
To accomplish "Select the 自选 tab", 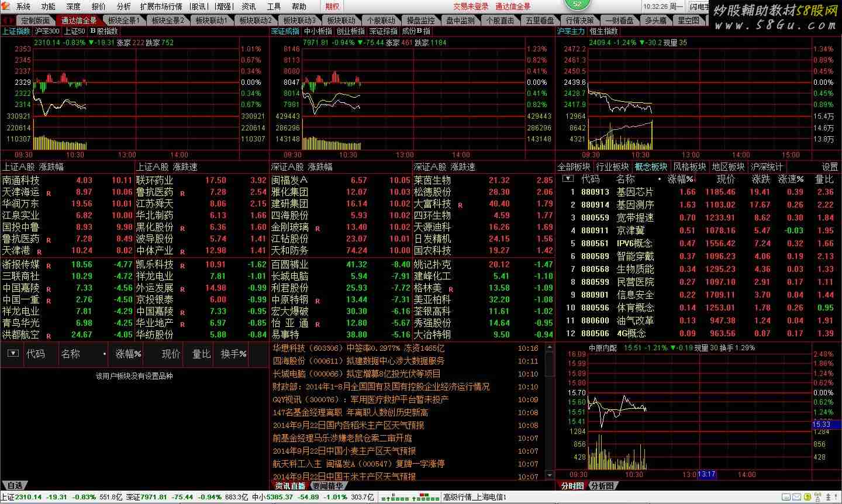I will pyautogui.click(x=15, y=486).
